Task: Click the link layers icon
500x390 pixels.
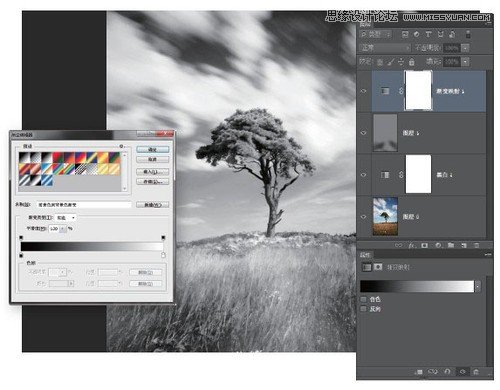Action: coord(398,245)
